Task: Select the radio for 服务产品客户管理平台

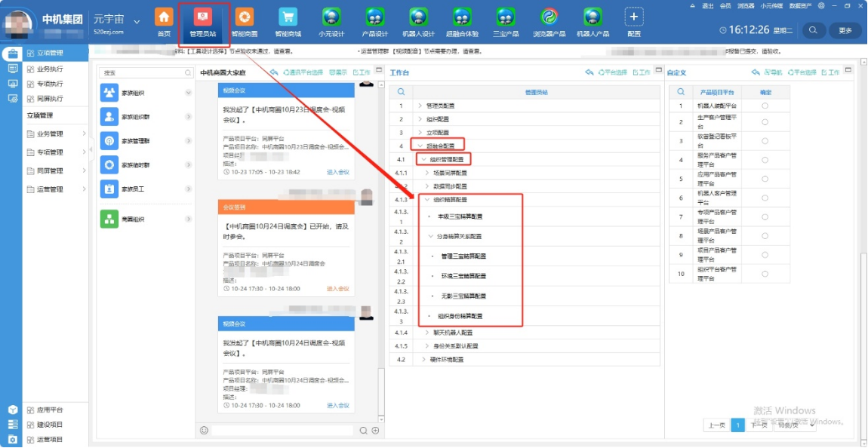Action: (765, 160)
